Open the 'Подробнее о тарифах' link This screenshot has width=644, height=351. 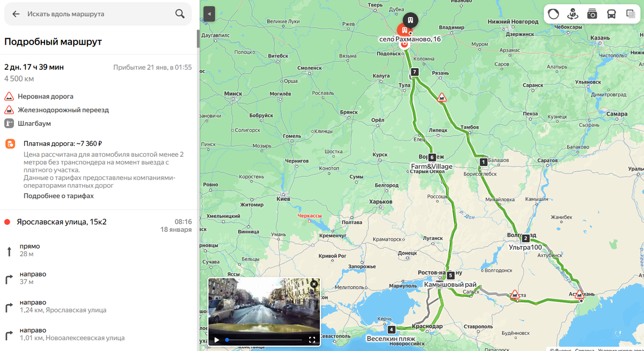[x=58, y=196]
